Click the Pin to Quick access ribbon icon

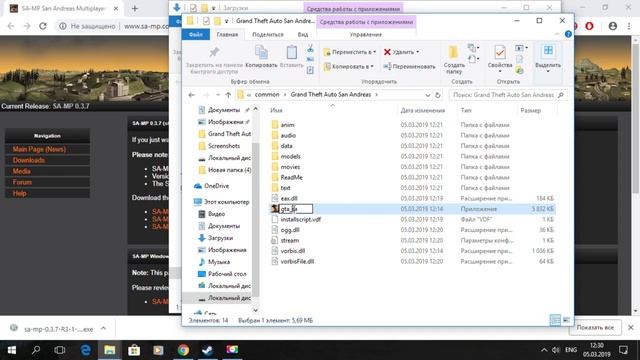click(214, 53)
